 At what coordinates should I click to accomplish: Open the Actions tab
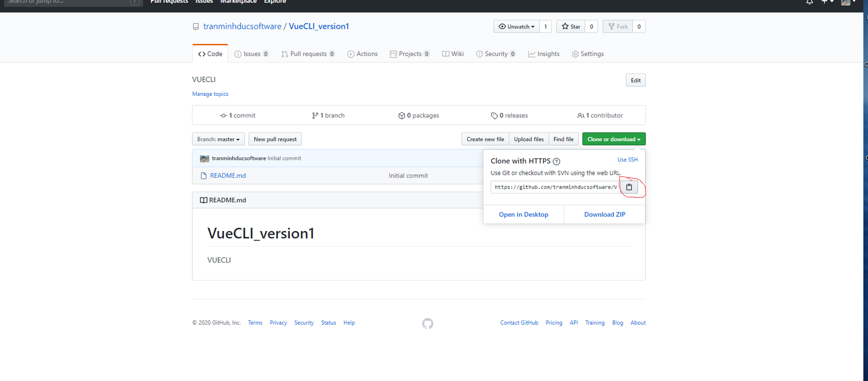[362, 54]
